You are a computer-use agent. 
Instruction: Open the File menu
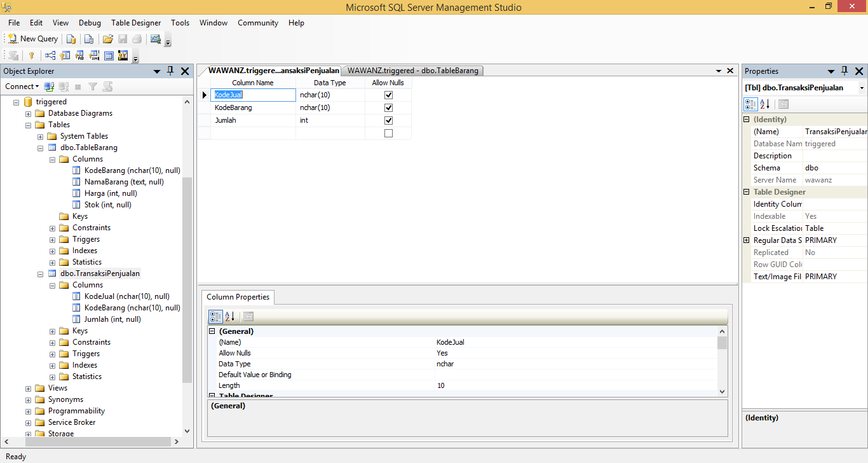(14, 23)
